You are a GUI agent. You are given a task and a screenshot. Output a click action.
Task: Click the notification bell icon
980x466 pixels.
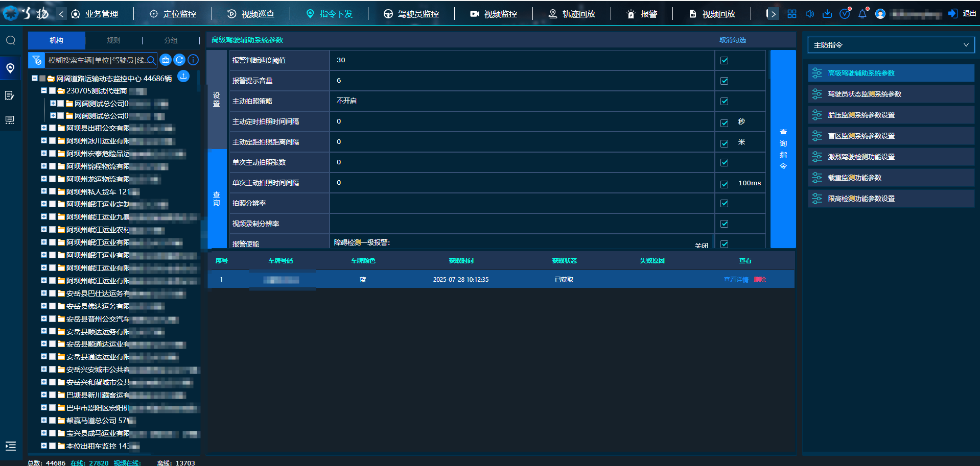(x=862, y=14)
